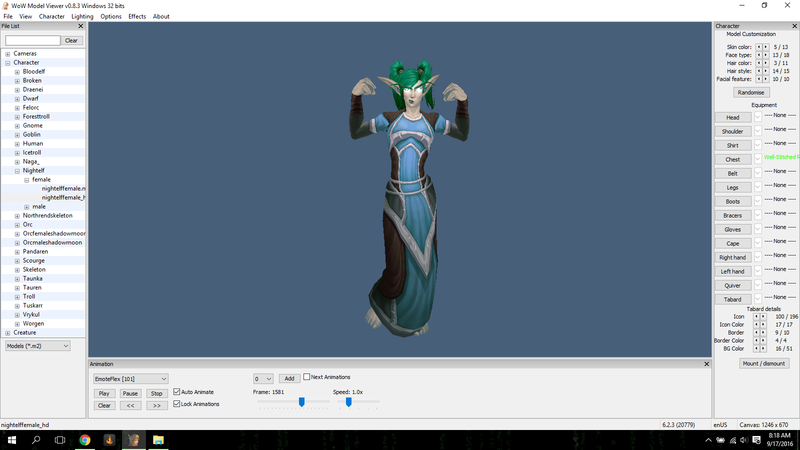
Task: Toggle the Head equipment checkbox
Action: point(758,117)
